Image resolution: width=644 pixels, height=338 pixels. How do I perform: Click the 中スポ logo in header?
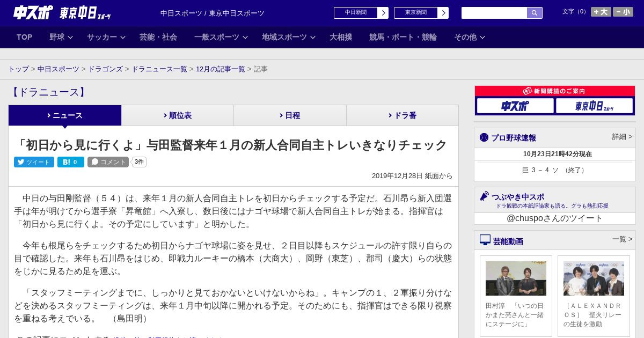tap(33, 12)
